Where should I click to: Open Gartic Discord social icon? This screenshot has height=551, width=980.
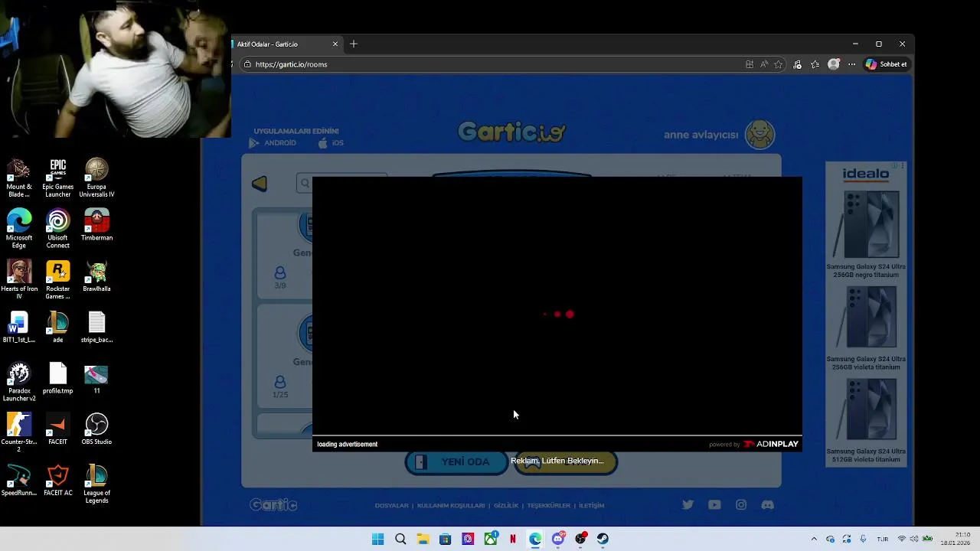(767, 504)
